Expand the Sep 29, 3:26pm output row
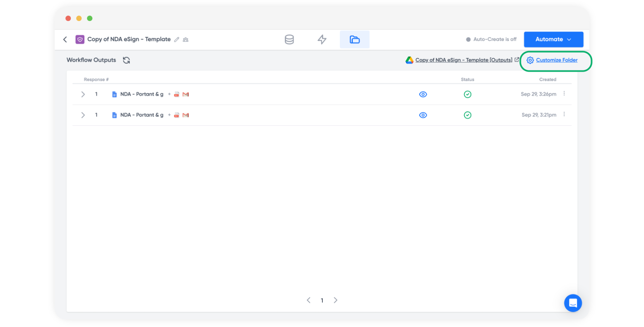Image resolution: width=644 pixels, height=327 pixels. [x=83, y=94]
